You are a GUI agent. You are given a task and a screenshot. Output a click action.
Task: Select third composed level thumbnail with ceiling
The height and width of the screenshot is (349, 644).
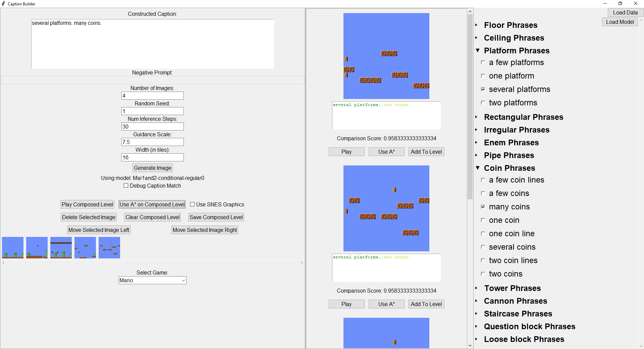61,248
